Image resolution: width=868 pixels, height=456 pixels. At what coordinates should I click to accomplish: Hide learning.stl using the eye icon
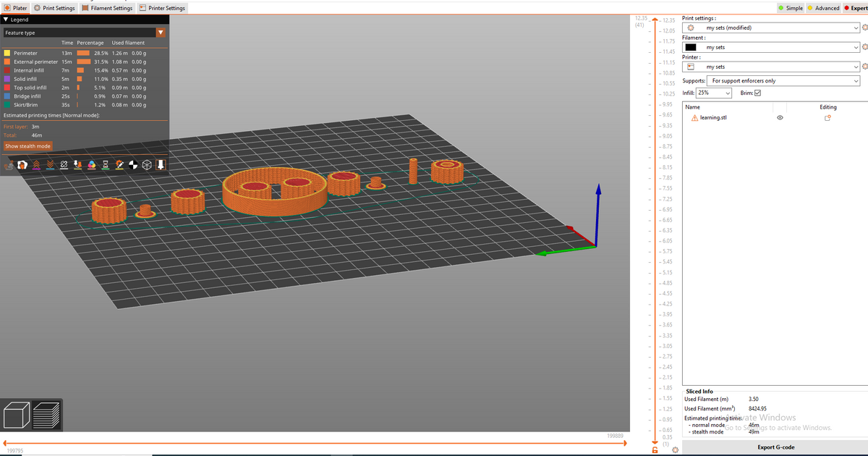[x=780, y=117]
